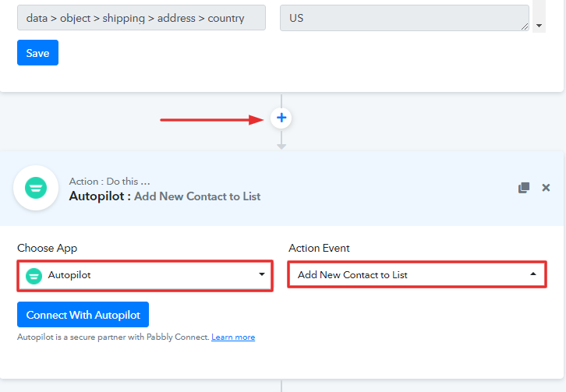This screenshot has width=566, height=392.
Task: Click the 'Action : Do this ...' text
Action: click(109, 182)
